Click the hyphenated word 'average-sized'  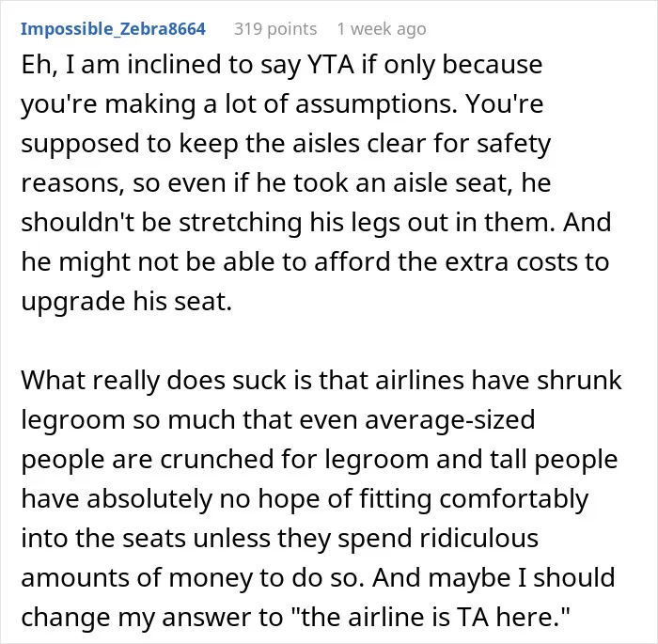(x=450, y=420)
